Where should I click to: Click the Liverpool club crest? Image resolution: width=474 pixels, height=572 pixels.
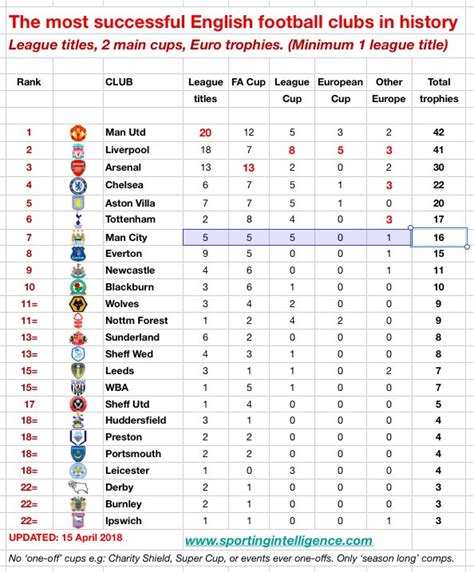coord(78,150)
